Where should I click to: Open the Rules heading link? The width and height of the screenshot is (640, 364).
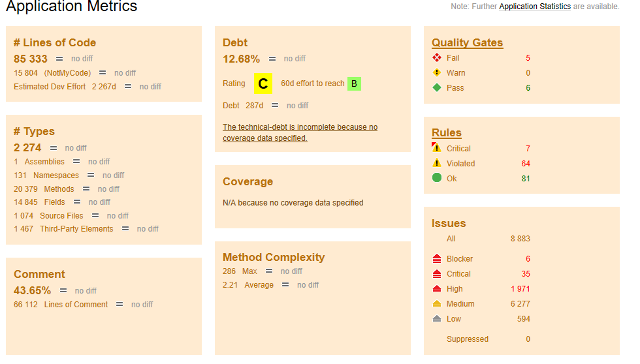tap(447, 133)
